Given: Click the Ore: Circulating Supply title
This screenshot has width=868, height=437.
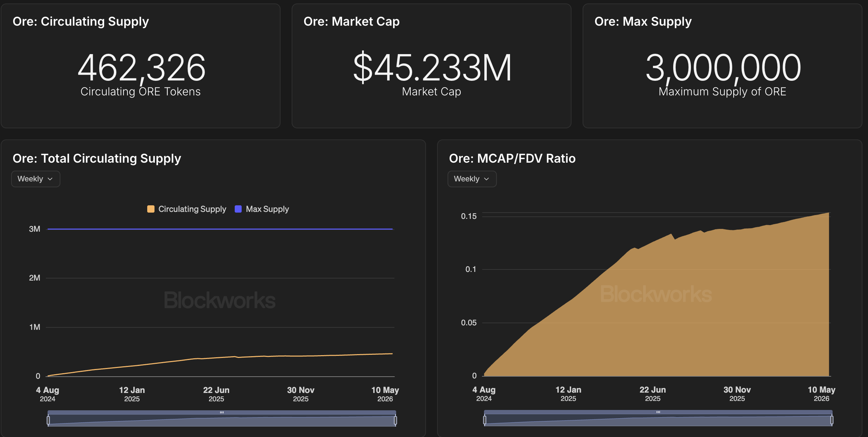Looking at the screenshot, I should tap(81, 22).
